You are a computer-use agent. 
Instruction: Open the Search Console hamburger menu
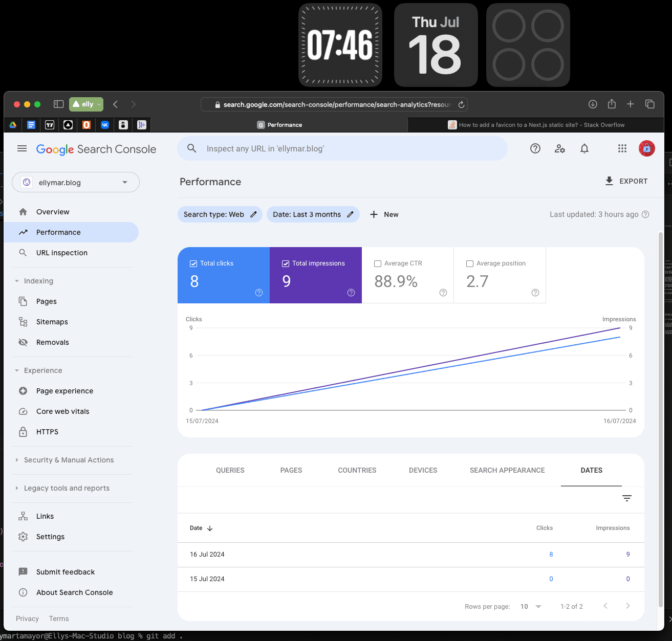coord(22,148)
